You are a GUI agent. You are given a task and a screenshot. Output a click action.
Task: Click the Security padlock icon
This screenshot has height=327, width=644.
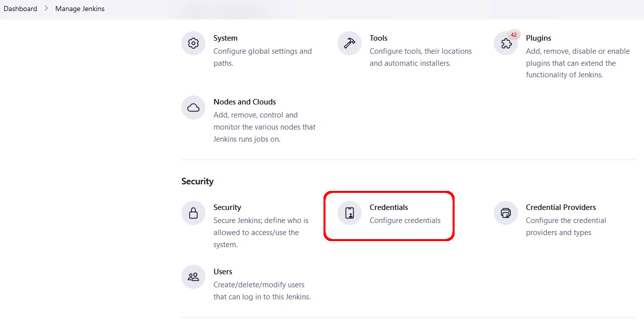193,213
